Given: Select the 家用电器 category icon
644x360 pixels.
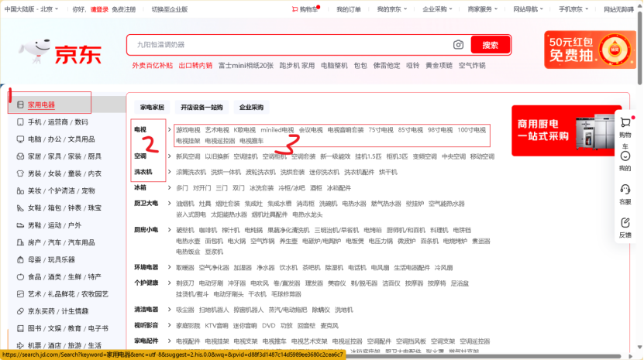Looking at the screenshot, I should point(20,105).
